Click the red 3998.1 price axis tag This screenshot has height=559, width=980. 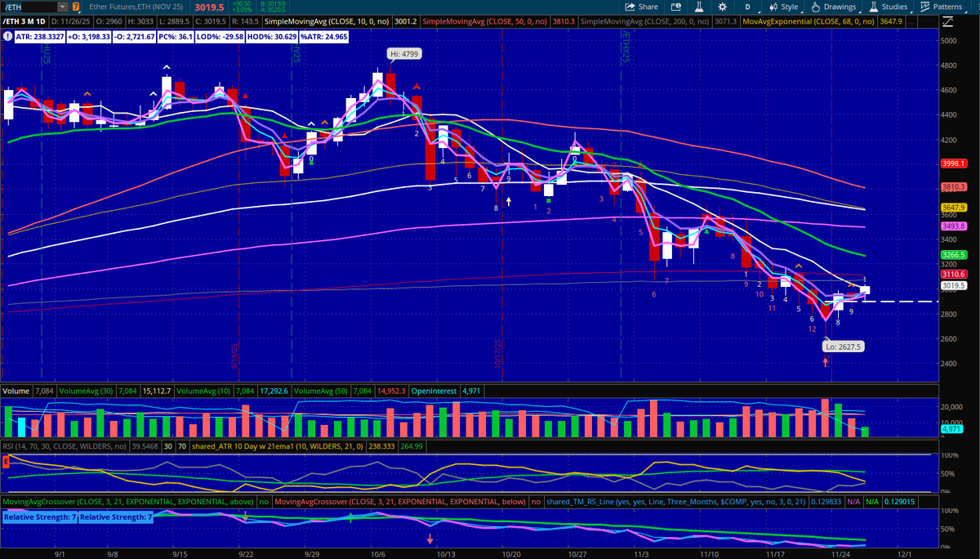coord(955,163)
